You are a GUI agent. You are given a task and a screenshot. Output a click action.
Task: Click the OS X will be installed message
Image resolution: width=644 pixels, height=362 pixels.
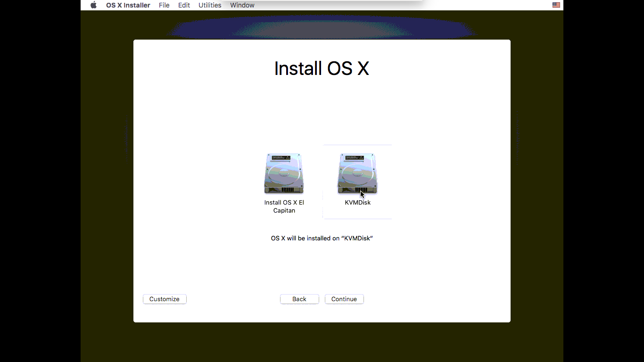pyautogui.click(x=322, y=239)
